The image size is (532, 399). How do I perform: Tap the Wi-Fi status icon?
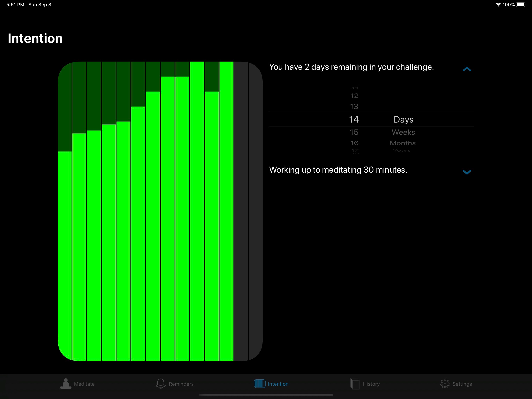498,4
